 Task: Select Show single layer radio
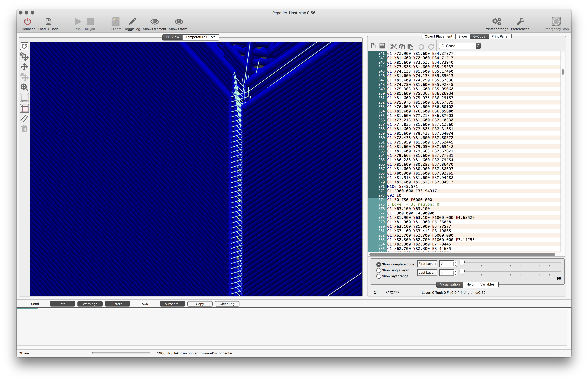coord(379,270)
